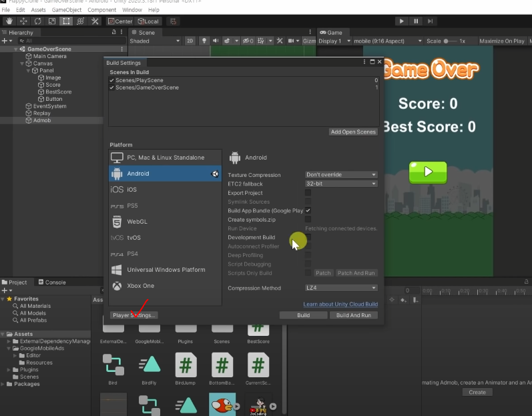Enable the Export Project checkbox
Image resolution: width=532 pixels, height=416 pixels.
308,193
